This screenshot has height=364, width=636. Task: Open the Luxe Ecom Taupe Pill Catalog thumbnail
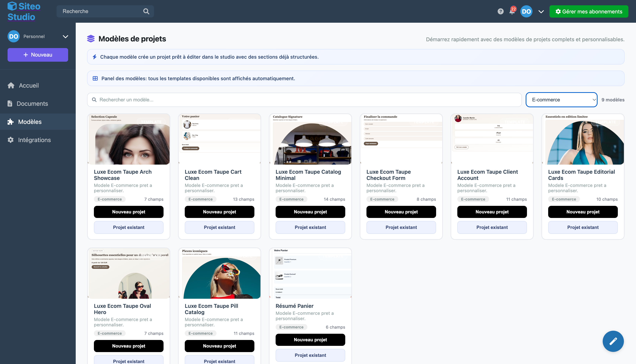219,274
